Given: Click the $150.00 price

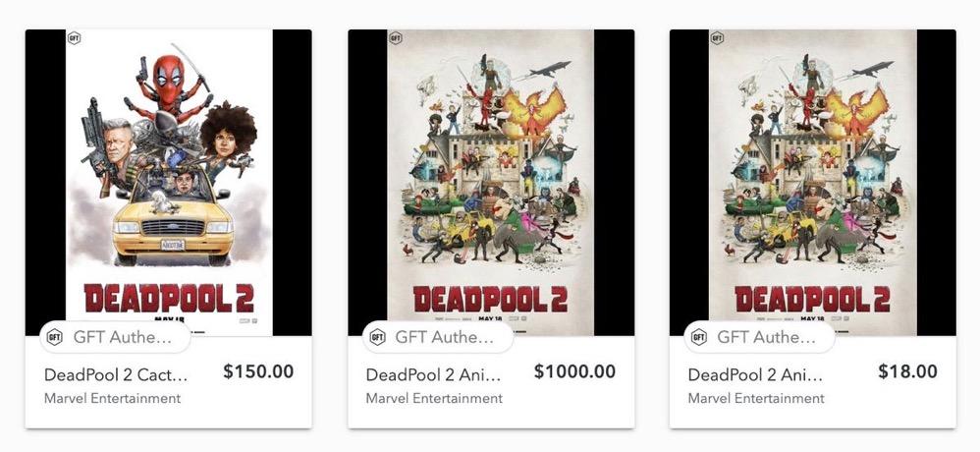Looking at the screenshot, I should [258, 372].
